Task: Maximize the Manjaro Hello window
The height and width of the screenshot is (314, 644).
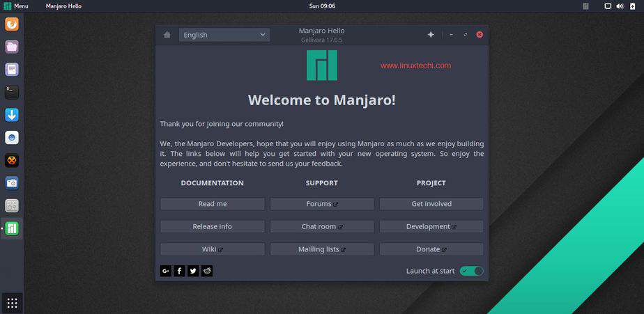Action: click(466, 35)
